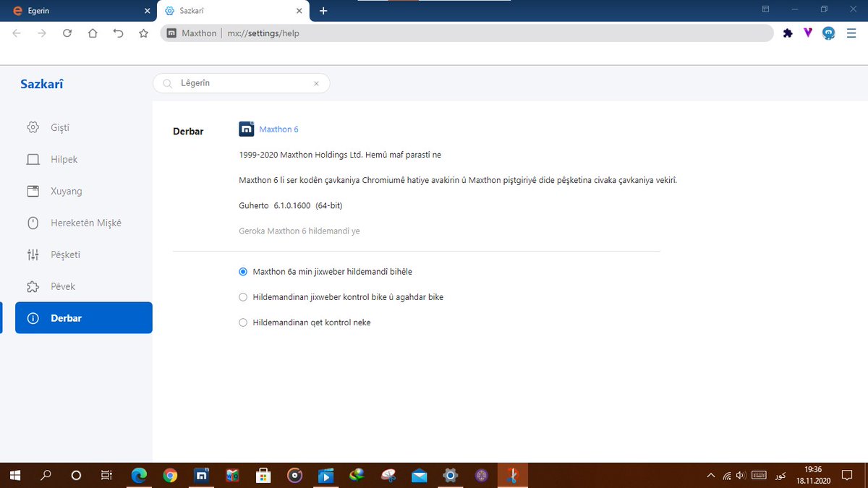The width and height of the screenshot is (868, 488).
Task: Open the extensions puzzle icon
Action: point(788,33)
